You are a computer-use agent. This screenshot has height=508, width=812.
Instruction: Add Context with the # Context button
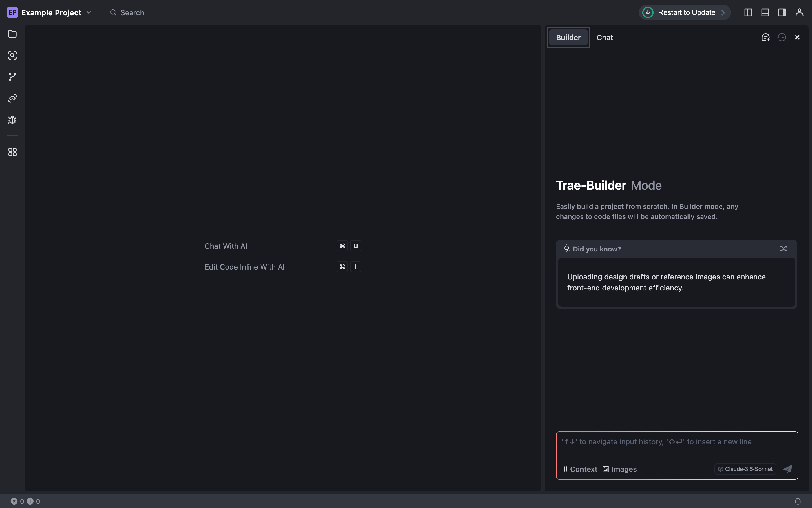coord(580,469)
